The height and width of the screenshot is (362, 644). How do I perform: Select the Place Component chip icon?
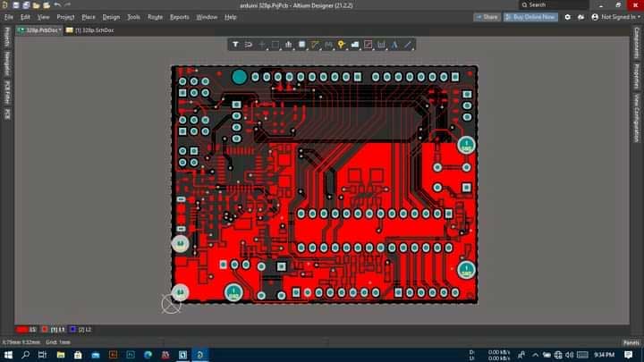tap(302, 44)
